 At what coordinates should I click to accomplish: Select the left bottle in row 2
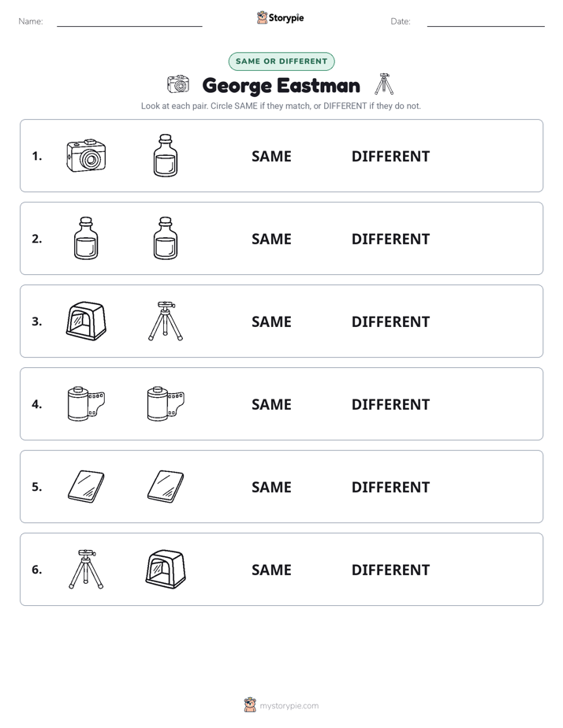(86, 238)
